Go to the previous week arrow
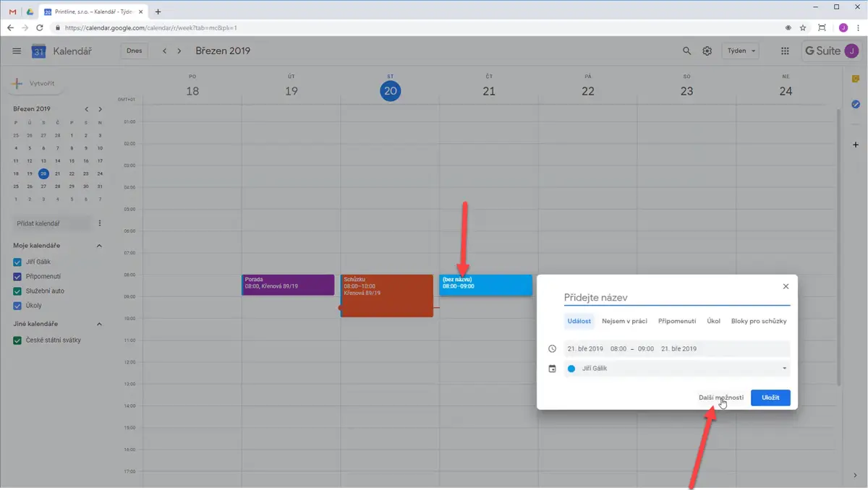The image size is (868, 490). pos(165,51)
